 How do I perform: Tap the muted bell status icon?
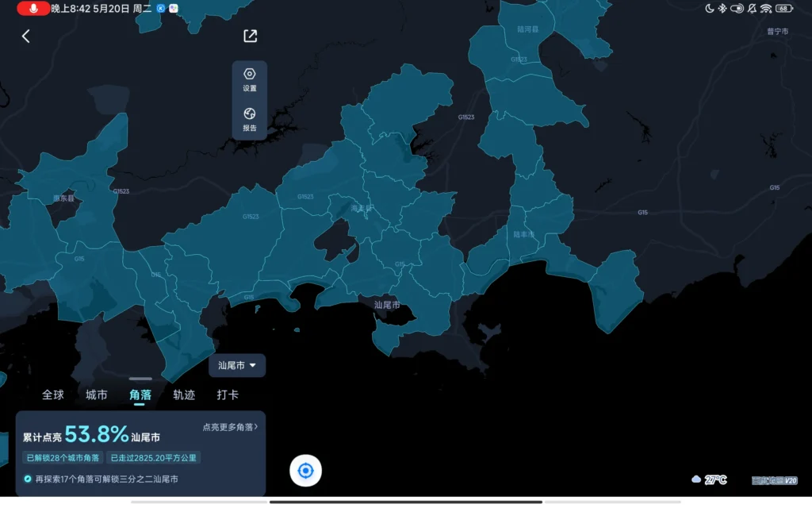click(751, 8)
